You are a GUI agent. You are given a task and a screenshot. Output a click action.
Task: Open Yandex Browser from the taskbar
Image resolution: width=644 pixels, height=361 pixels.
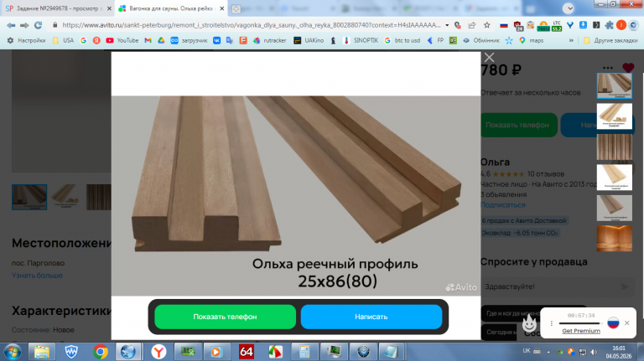(x=158, y=352)
